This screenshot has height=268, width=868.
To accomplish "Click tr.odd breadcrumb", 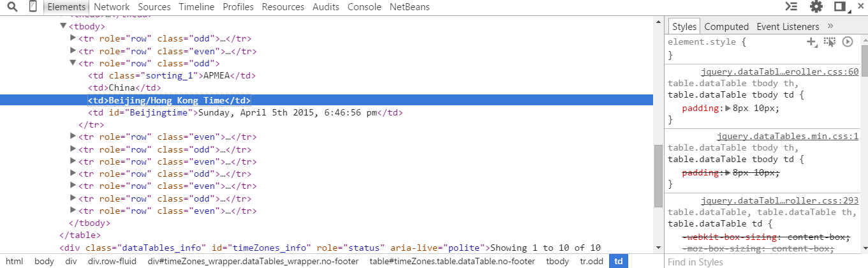I will [x=591, y=261].
